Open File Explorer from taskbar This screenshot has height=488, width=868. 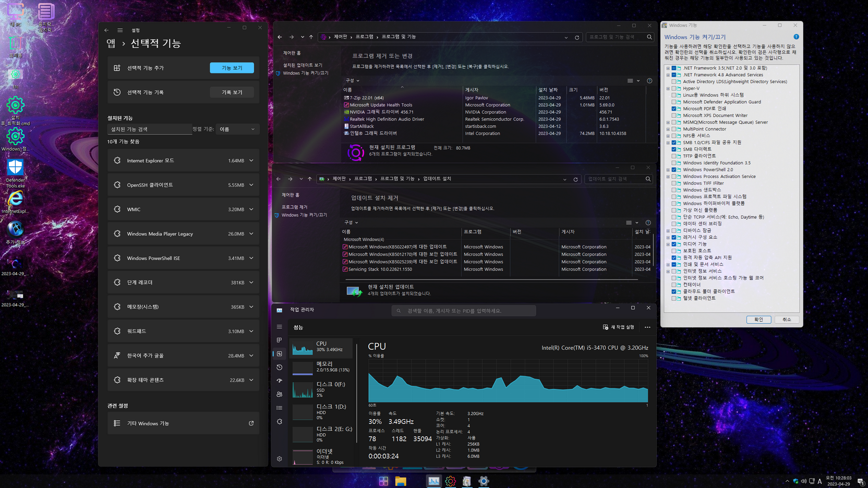click(x=401, y=481)
